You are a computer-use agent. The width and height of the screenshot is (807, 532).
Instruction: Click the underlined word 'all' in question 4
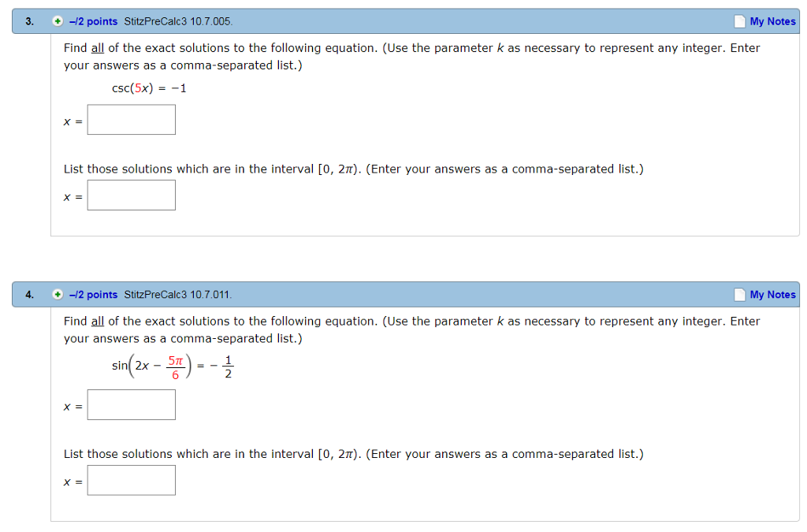click(98, 322)
